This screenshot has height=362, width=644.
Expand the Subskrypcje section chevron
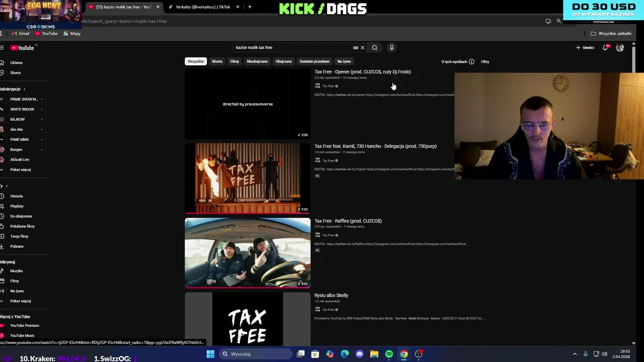[x=24, y=89]
